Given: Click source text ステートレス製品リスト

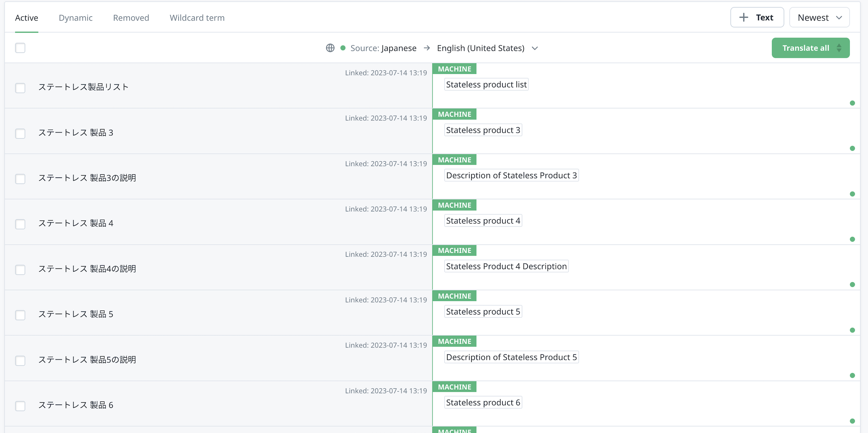Looking at the screenshot, I should [84, 87].
